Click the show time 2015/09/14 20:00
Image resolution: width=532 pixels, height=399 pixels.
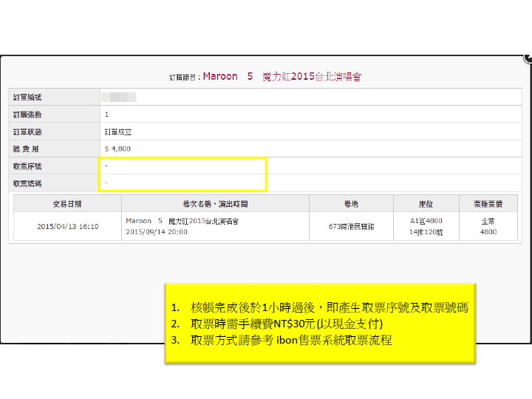point(157,232)
